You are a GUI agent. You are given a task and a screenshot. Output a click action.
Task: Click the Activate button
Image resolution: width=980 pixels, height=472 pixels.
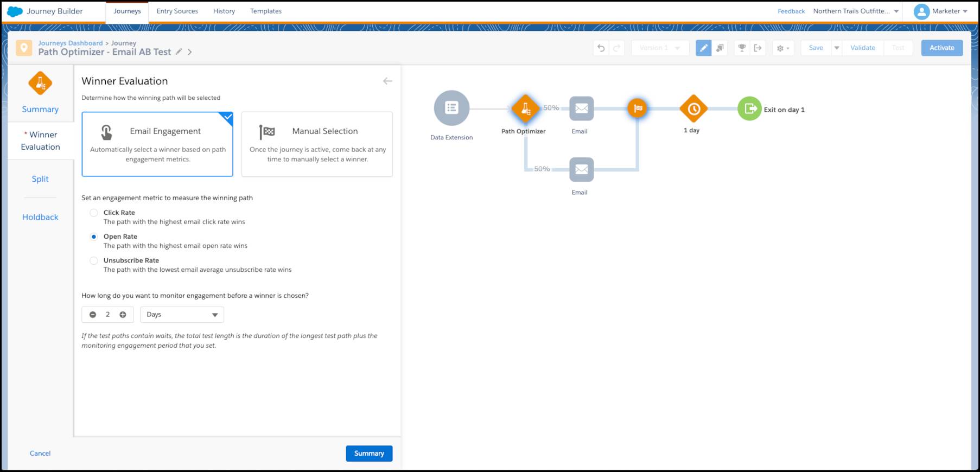point(941,48)
